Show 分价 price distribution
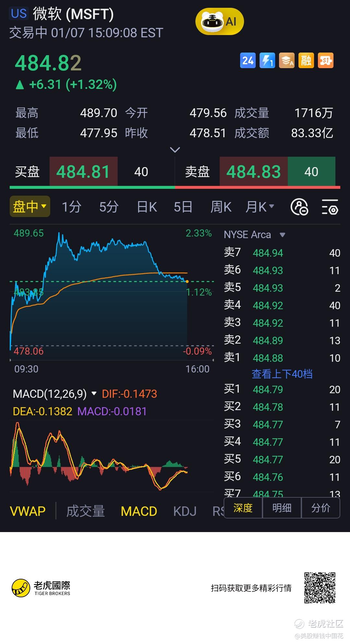This screenshot has height=644, width=350. coord(321,508)
